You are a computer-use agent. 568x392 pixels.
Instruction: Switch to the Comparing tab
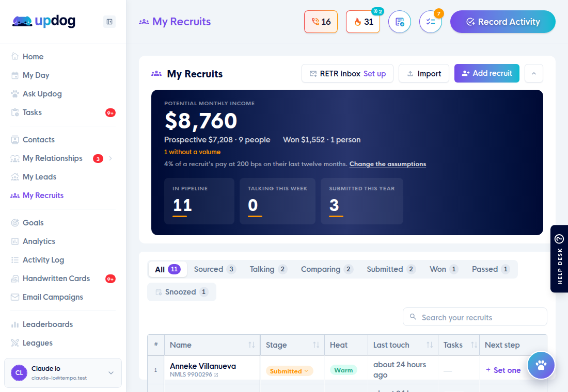(x=327, y=269)
